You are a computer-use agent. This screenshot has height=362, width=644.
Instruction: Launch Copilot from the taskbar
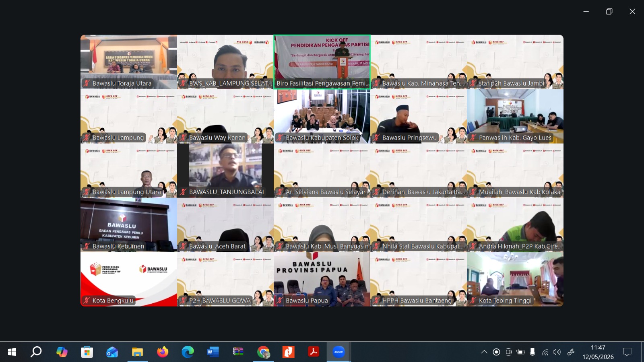62,352
